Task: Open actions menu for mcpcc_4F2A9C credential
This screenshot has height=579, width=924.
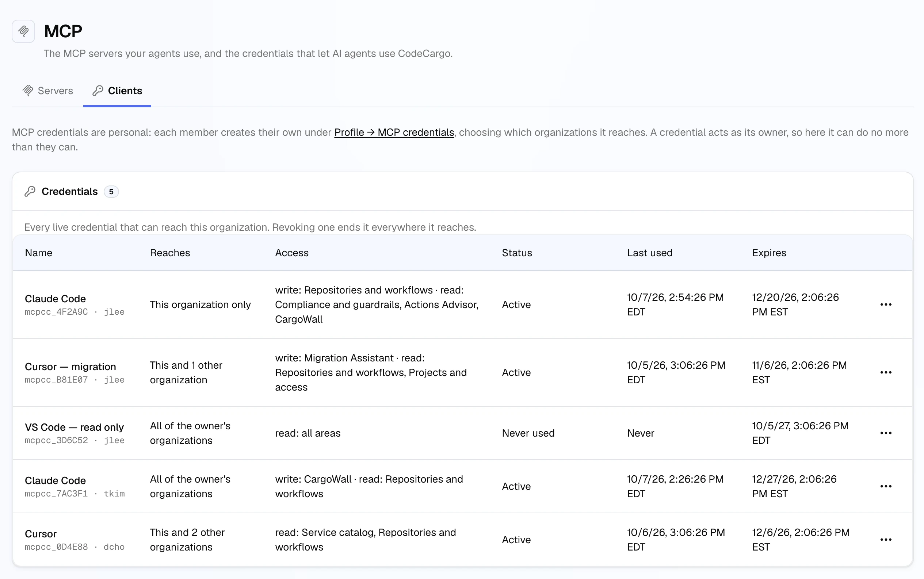Action: pos(886,304)
